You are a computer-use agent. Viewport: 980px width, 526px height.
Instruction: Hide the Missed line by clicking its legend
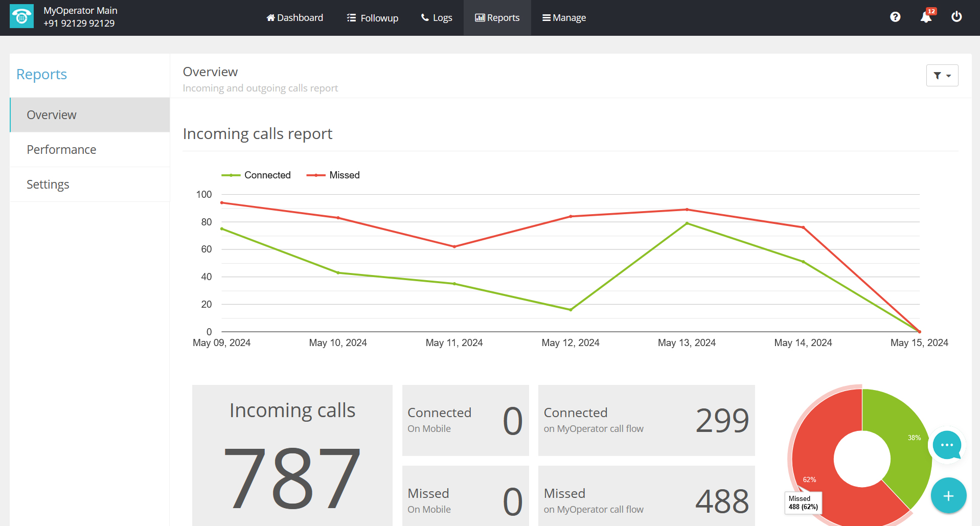coord(333,175)
